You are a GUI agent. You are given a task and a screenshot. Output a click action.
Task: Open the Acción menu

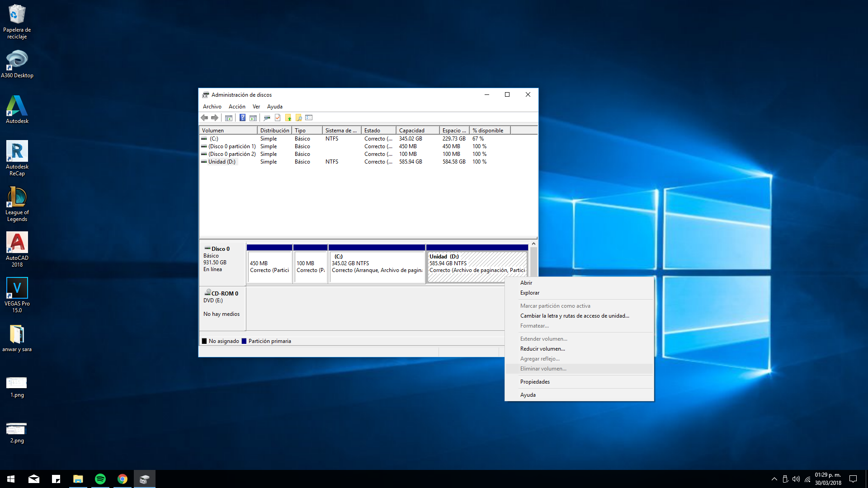(x=237, y=107)
